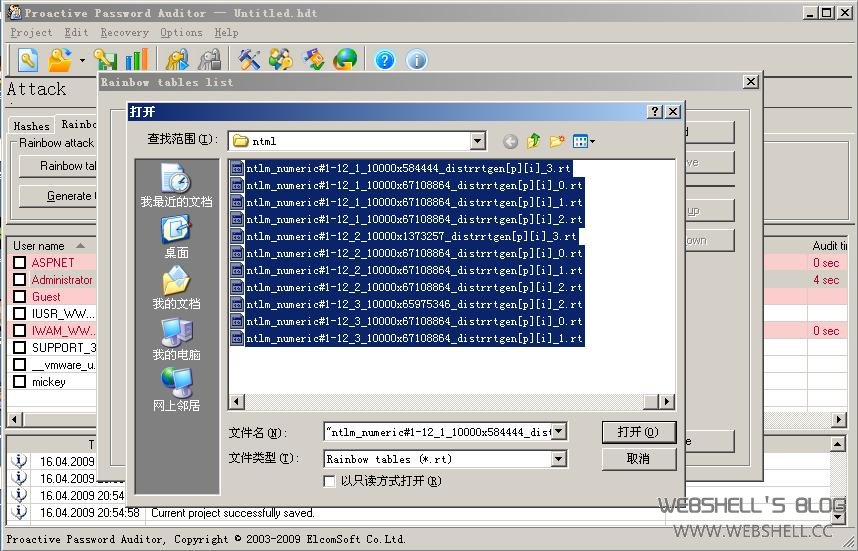Open the Help menu
Image resolution: width=858 pixels, height=551 pixels.
pos(226,32)
